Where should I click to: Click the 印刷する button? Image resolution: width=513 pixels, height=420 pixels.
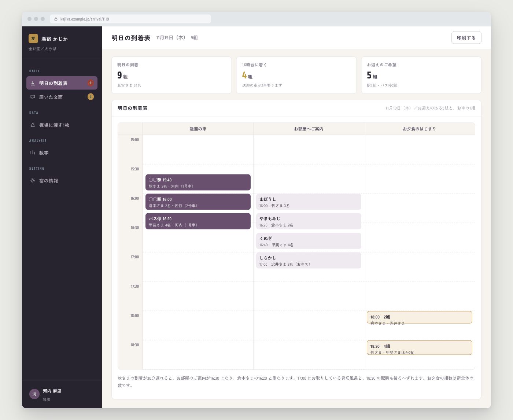tap(466, 38)
